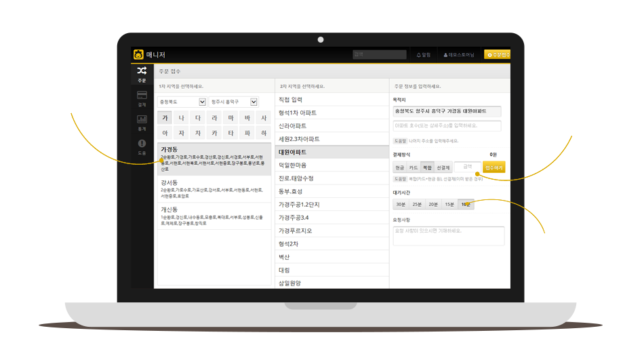644x339 pixels.
Task: Choose 신라아파트 from the second area list
Action: (297, 126)
